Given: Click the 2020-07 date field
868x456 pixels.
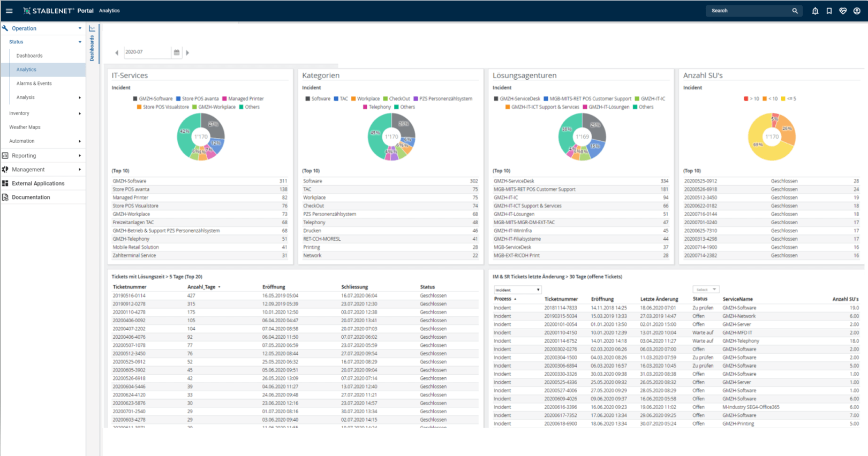Looking at the screenshot, I should tap(147, 52).
